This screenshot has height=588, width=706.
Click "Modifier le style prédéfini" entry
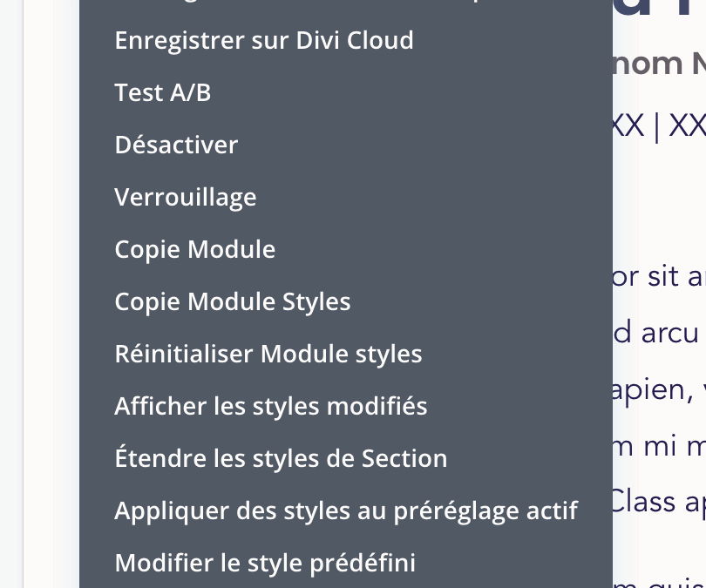pyautogui.click(x=264, y=563)
